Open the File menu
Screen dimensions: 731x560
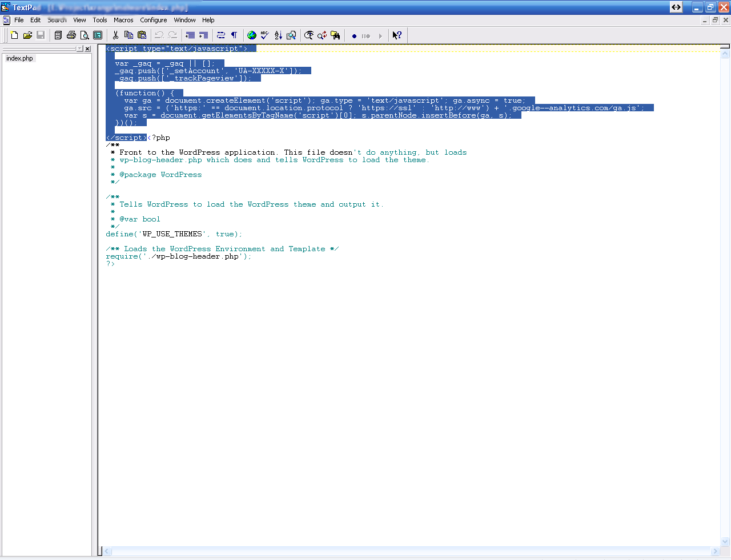click(19, 20)
